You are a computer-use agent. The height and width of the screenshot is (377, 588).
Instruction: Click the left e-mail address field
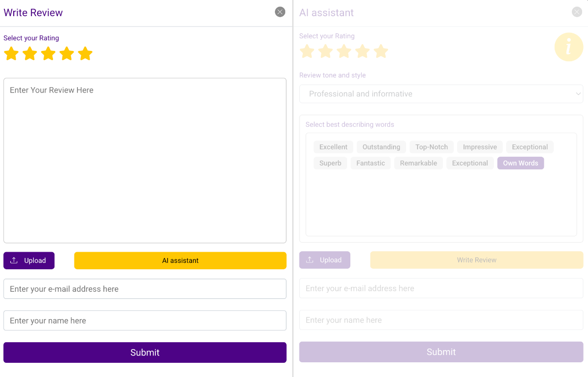coord(145,289)
